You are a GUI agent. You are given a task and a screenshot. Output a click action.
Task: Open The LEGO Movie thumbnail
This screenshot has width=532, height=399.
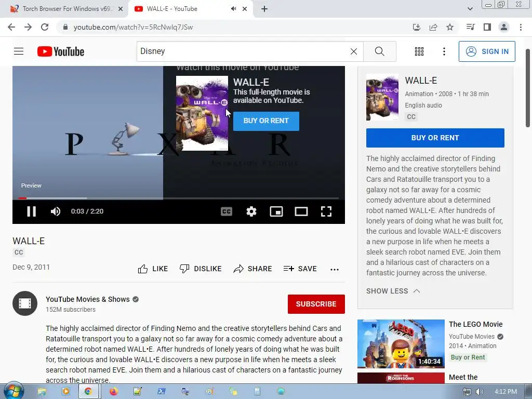[x=401, y=344]
